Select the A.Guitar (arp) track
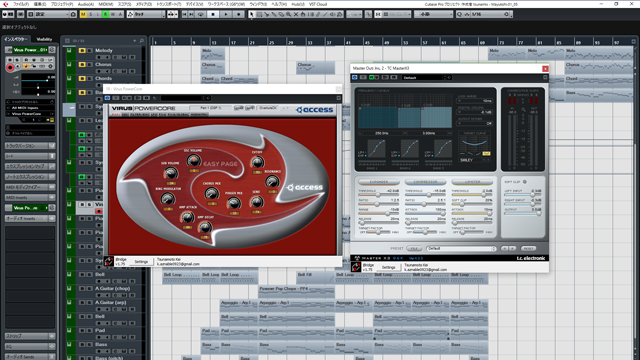The height and width of the screenshot is (360, 640). click(x=111, y=302)
